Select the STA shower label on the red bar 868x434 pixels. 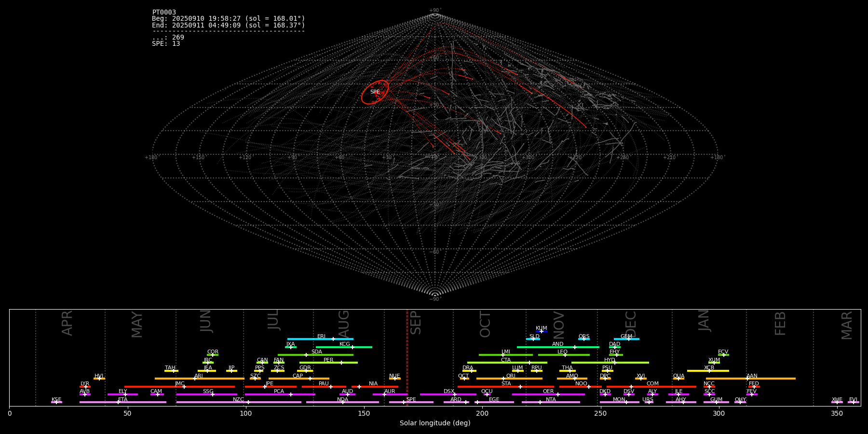point(506,383)
